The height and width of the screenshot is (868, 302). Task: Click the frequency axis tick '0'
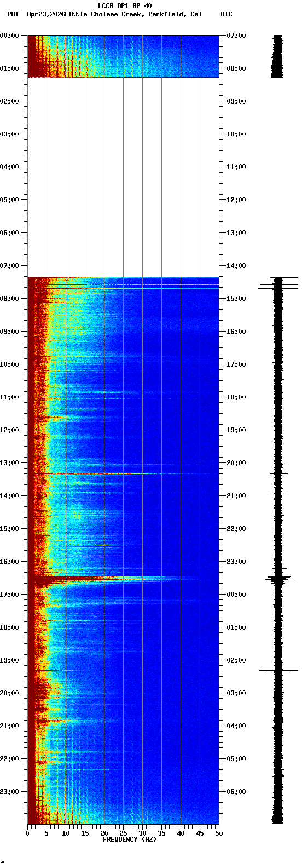tap(27, 833)
